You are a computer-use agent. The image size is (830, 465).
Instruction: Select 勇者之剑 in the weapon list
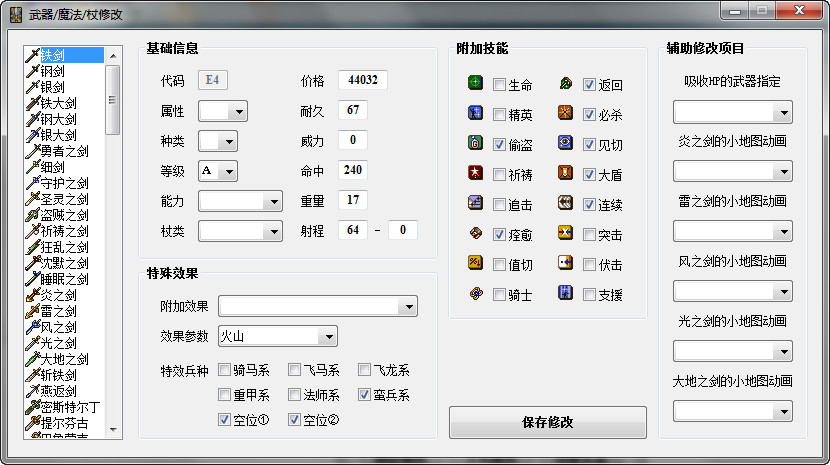[x=65, y=151]
